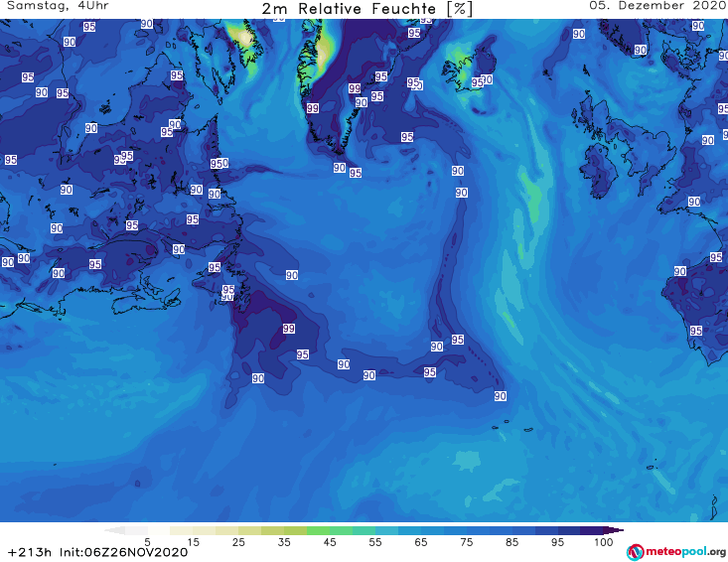This screenshot has width=728, height=562.
Task: Click the legend value '95'
Action: tap(557, 541)
